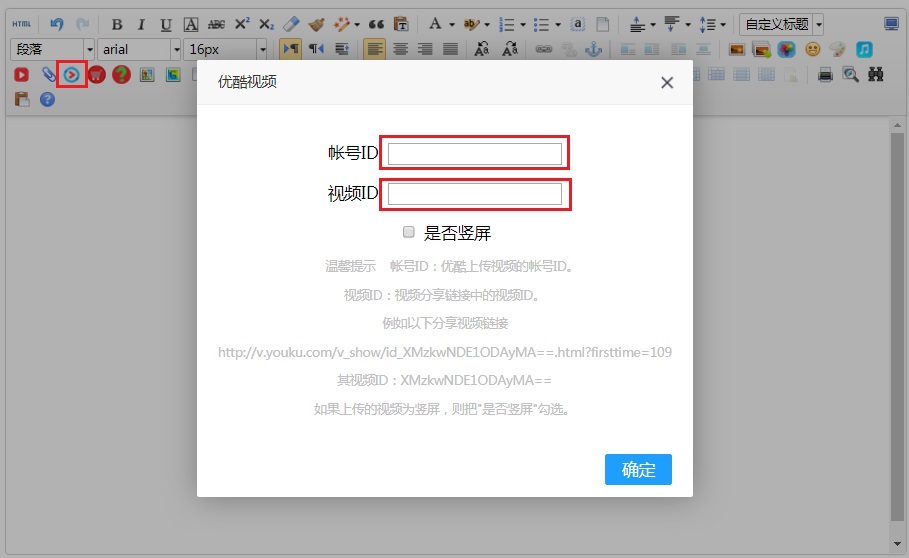
Task: Align text center
Action: (x=400, y=49)
